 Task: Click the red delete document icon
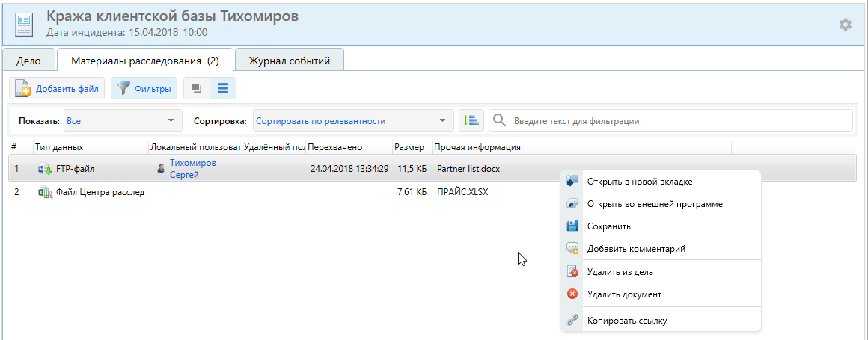coord(573,294)
